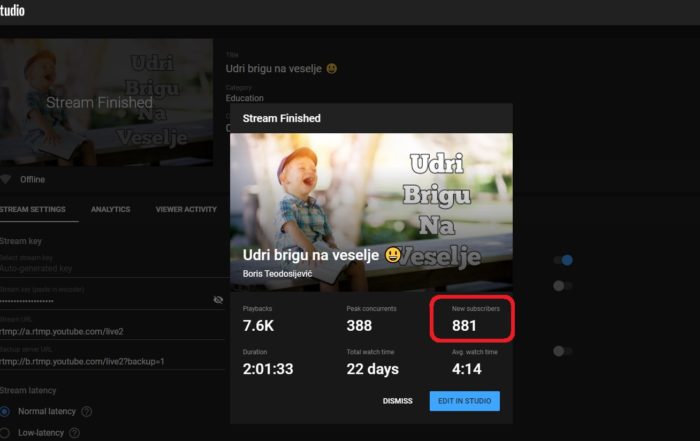Viewport: 700px width, 441px height.
Task: Click the Education category text
Action: 244,98
